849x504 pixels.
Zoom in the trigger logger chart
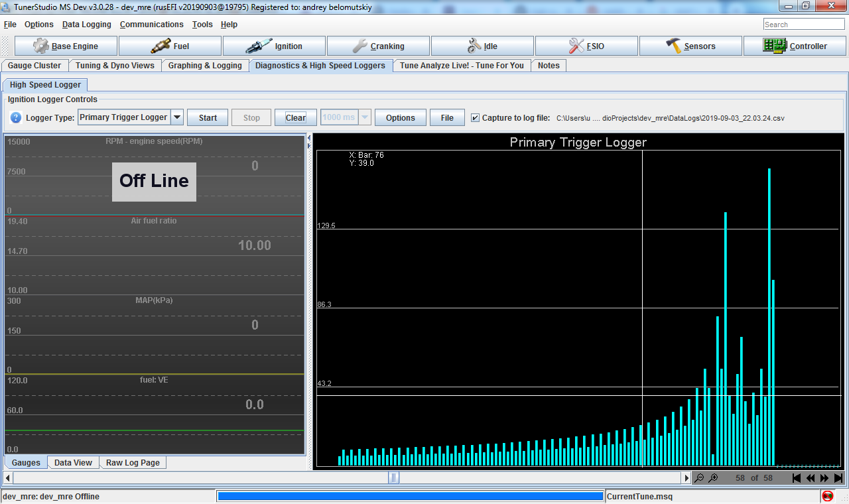pyautogui.click(x=713, y=477)
